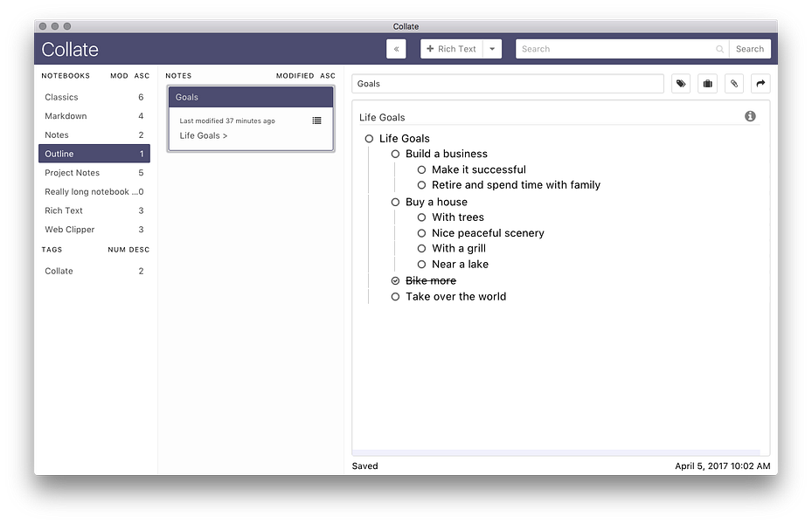Open the Web Clipper notebook
812x524 pixels.
[x=94, y=229]
